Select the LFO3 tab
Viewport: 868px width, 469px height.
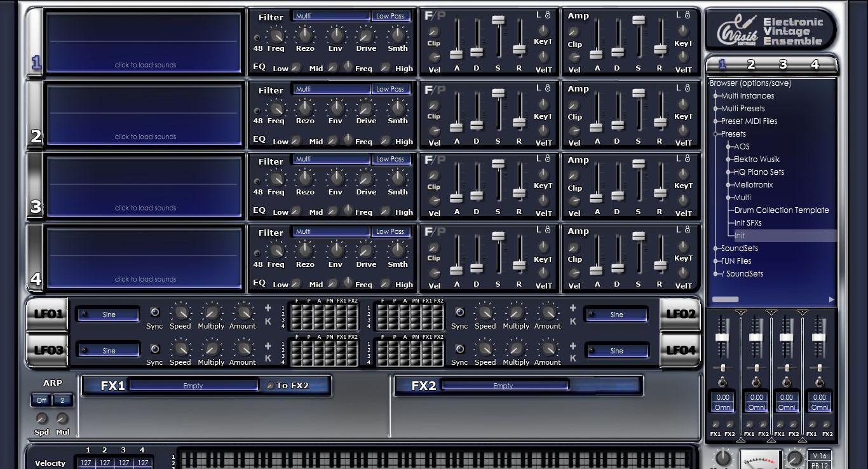point(48,350)
